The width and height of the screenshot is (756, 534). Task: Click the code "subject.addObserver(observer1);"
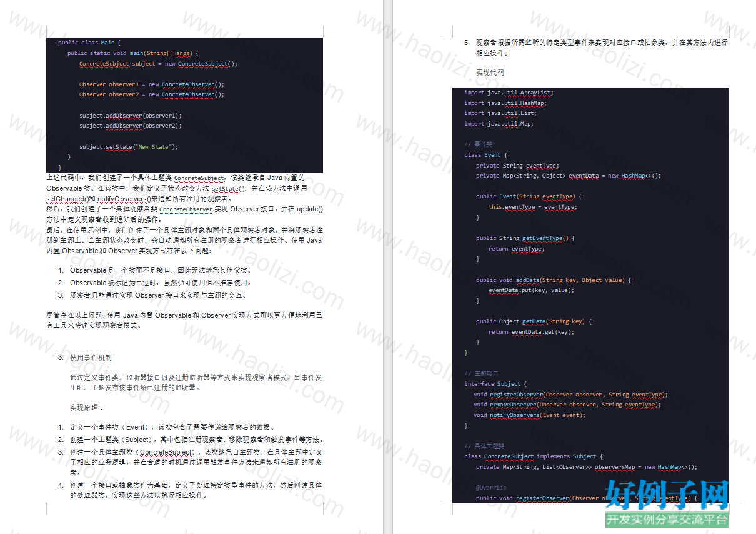(130, 116)
